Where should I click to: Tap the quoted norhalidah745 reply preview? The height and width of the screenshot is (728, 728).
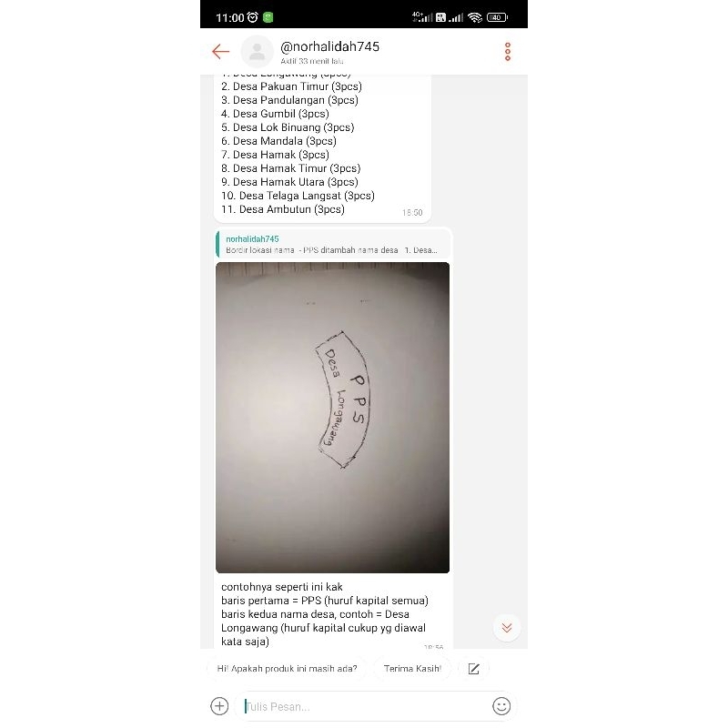[332, 244]
